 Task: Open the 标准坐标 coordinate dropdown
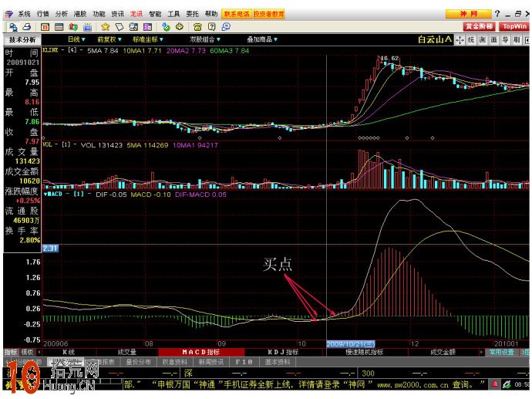point(146,39)
